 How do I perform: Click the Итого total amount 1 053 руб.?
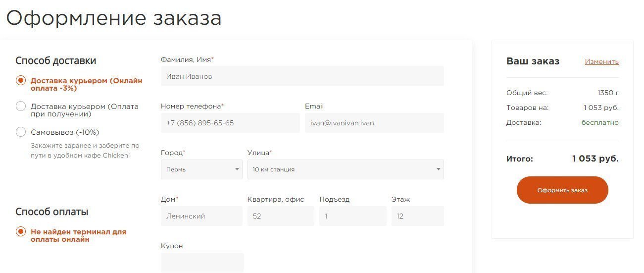click(x=595, y=159)
